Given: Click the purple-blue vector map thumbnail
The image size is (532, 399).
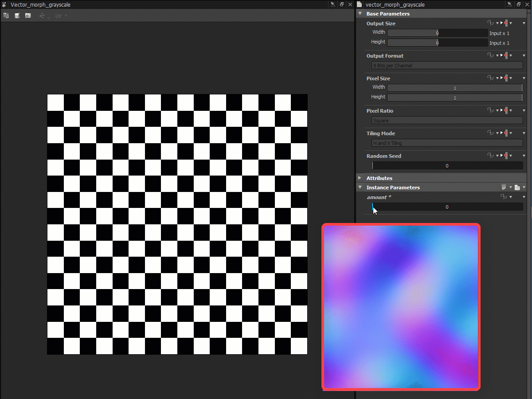Looking at the screenshot, I should pos(401,307).
